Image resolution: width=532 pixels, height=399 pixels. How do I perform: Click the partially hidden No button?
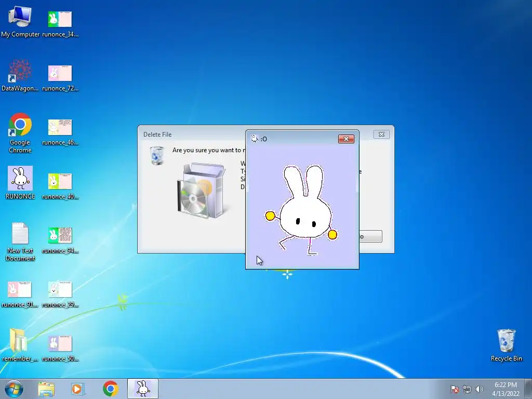pos(370,236)
